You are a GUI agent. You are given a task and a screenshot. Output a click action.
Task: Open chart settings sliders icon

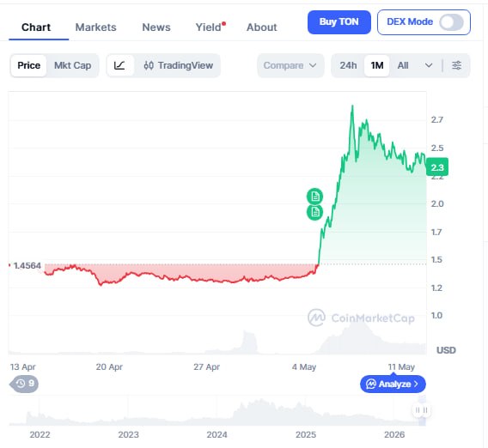[x=456, y=65]
